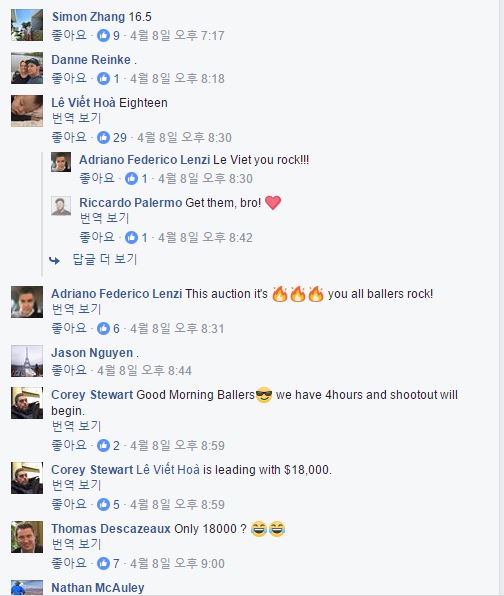Click like icon under Danne Reinke's comment
504x596 pixels.
(103, 79)
